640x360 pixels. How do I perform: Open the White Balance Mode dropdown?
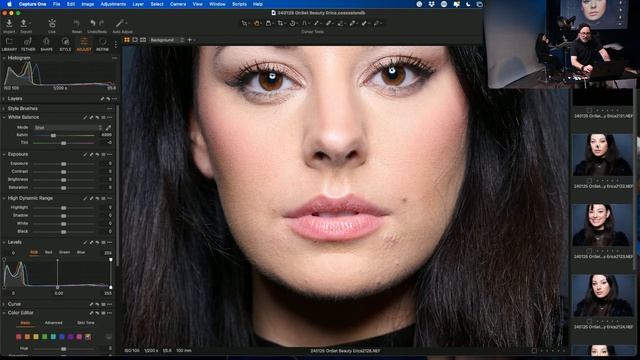click(68, 128)
